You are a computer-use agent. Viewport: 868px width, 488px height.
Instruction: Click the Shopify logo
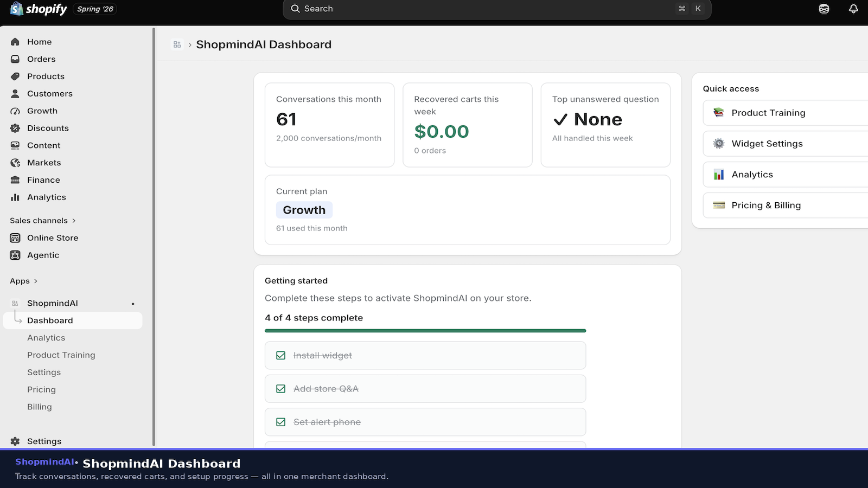pyautogui.click(x=39, y=9)
